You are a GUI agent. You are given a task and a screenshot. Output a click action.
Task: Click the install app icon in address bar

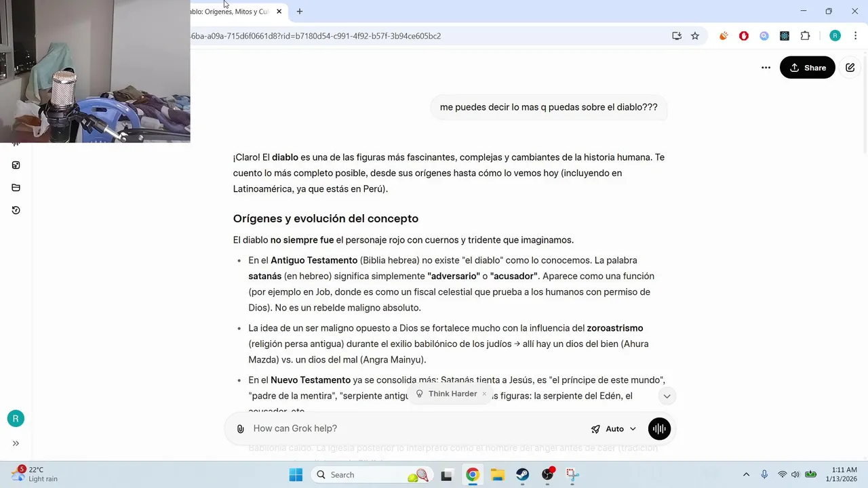(677, 36)
